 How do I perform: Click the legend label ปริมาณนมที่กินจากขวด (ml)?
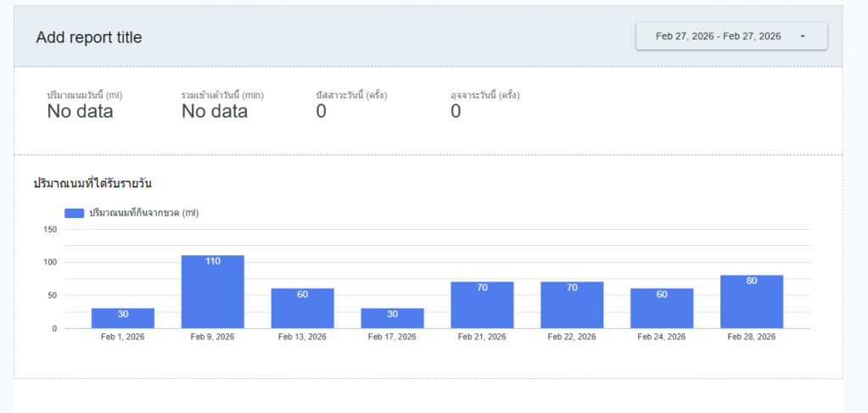(143, 213)
